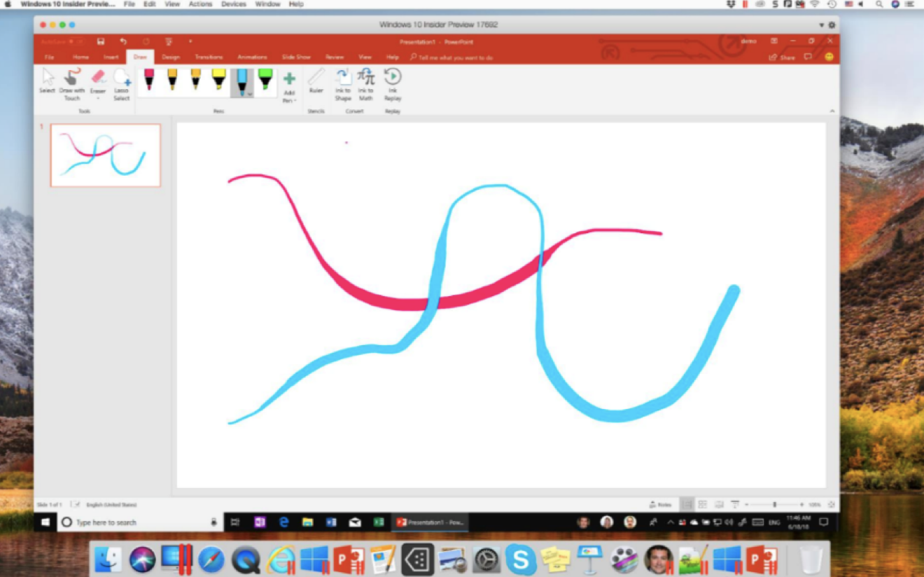Open the Windows Action Center
This screenshot has height=577, width=924.
[x=824, y=522]
